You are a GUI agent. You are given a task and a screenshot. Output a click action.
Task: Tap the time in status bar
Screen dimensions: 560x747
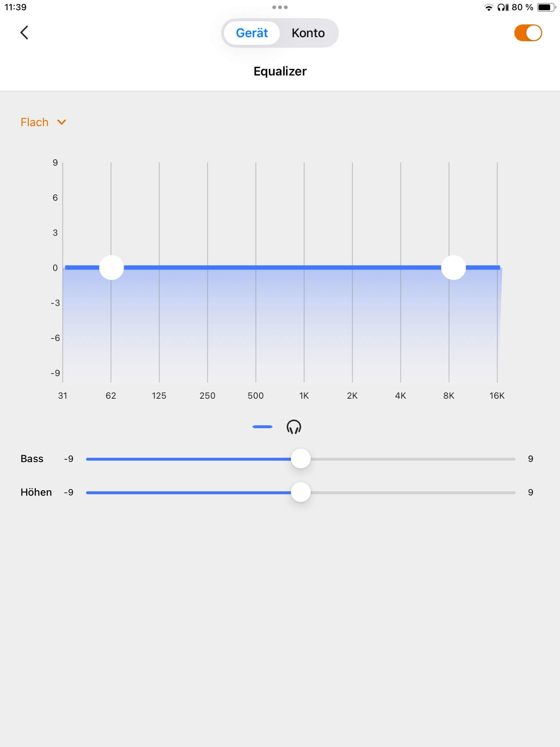(15, 7)
